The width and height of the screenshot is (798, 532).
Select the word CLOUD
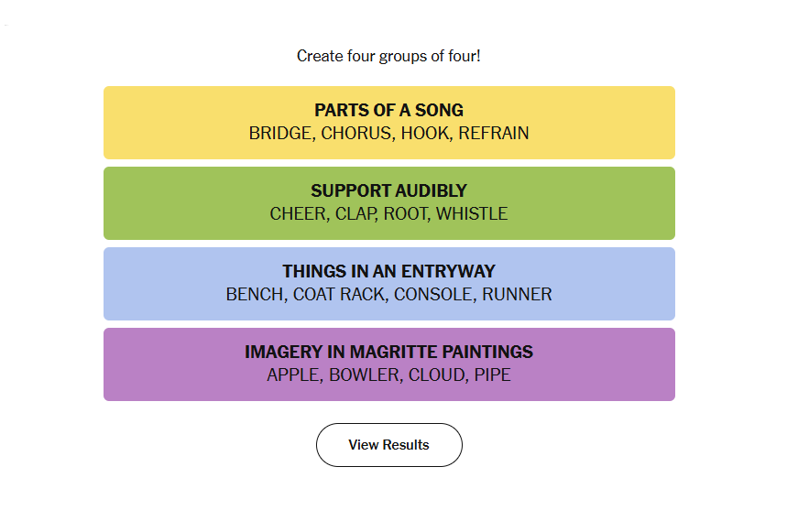438,375
